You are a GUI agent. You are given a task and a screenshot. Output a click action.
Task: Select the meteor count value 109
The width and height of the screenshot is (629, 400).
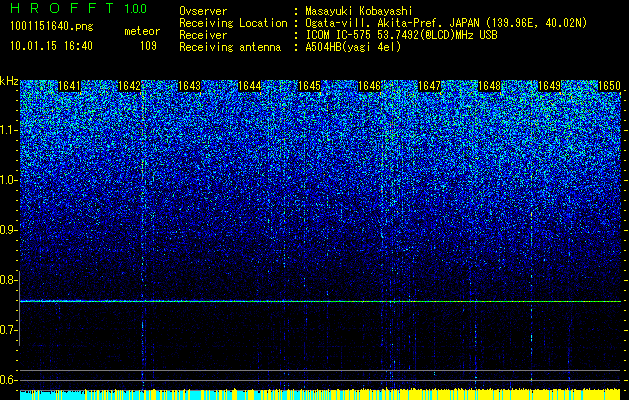pyautogui.click(x=148, y=46)
